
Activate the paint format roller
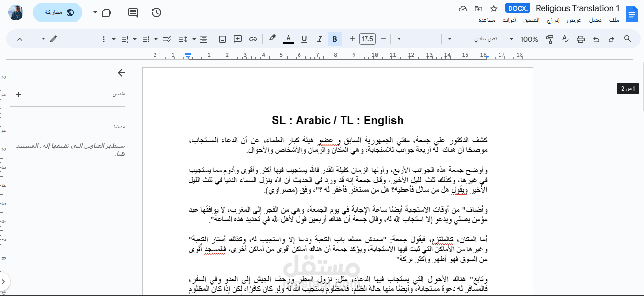550,39
